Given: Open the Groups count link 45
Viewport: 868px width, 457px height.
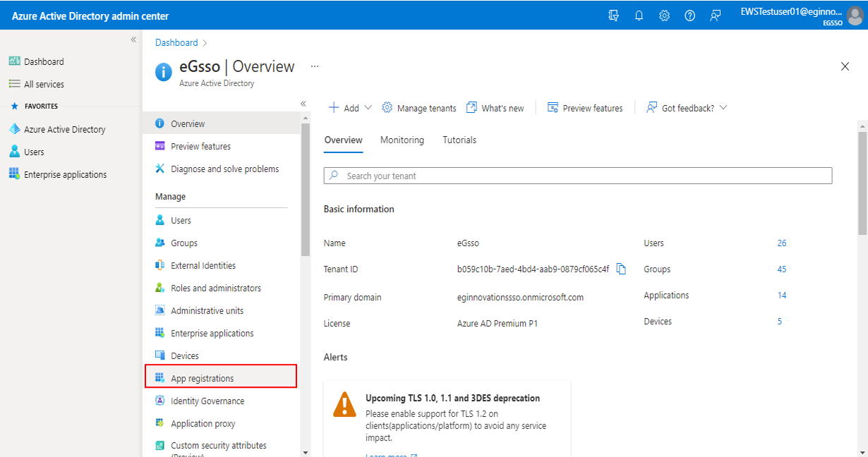Looking at the screenshot, I should coord(782,269).
